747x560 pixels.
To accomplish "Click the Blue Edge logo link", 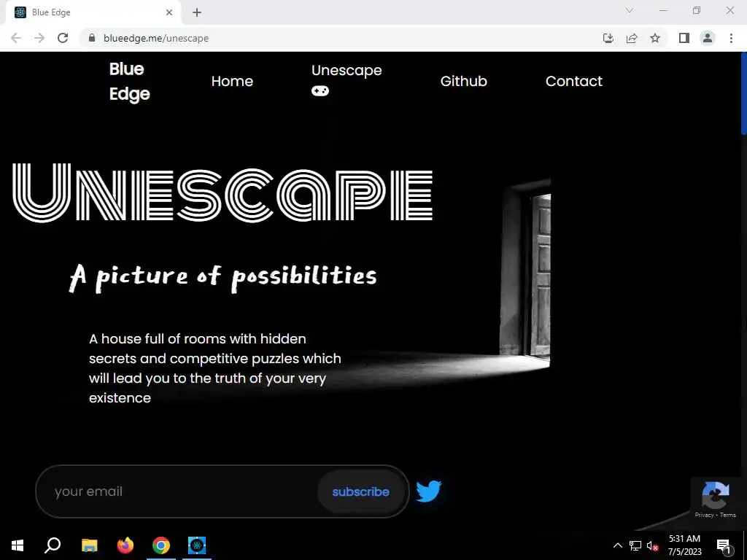I will click(x=130, y=82).
